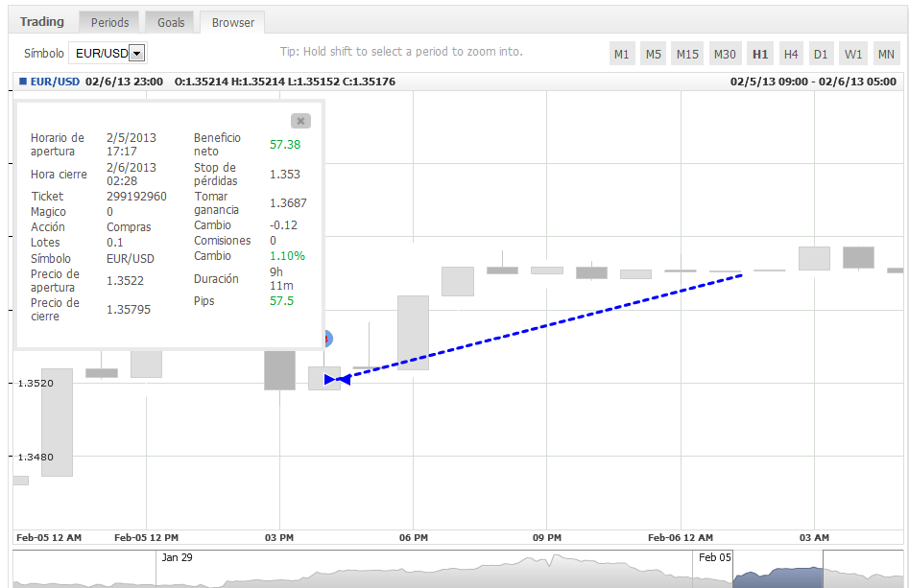909x588 pixels.
Task: Select the H1 timeframe button
Action: point(760,54)
